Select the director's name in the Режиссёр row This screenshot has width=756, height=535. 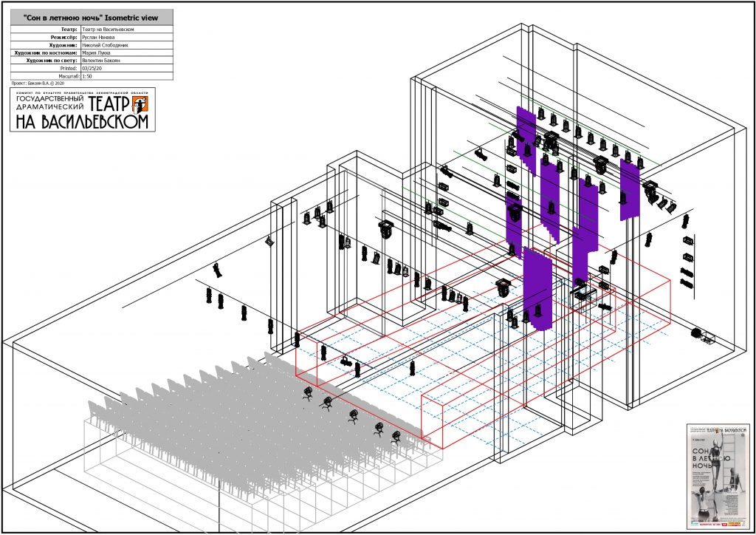coord(98,37)
